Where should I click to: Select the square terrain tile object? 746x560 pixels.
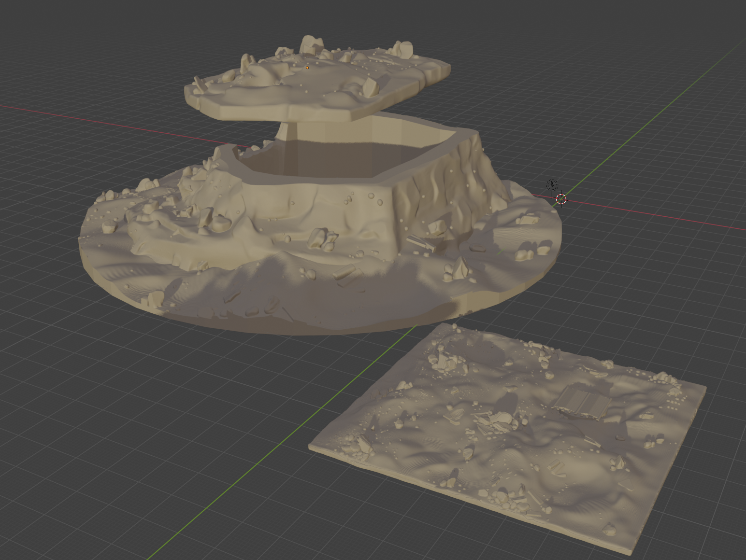(x=507, y=434)
